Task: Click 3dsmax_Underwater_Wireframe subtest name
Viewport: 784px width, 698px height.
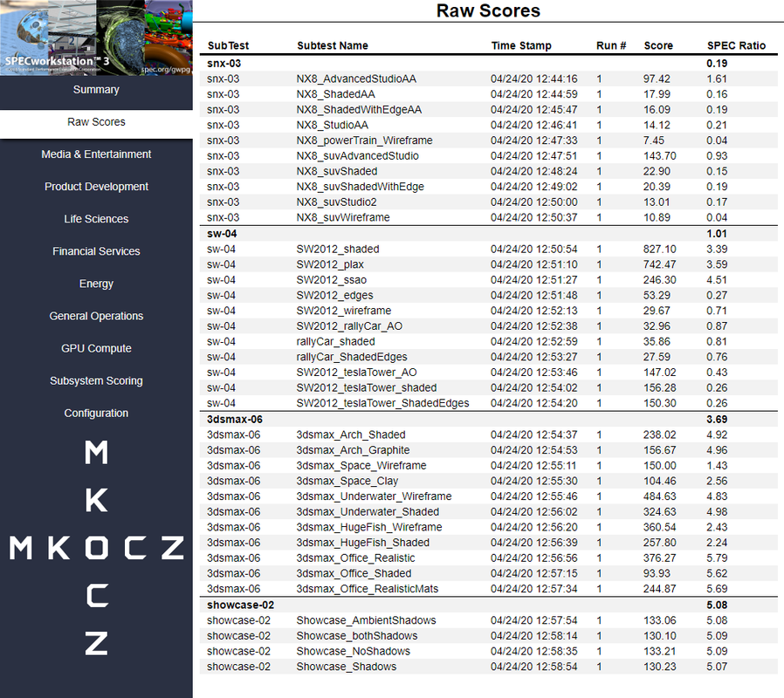Action: (x=374, y=496)
